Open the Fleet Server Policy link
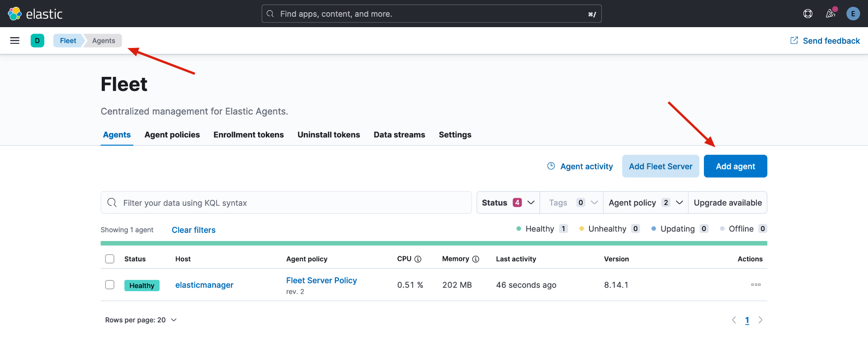This screenshot has height=345, width=868. [321, 280]
